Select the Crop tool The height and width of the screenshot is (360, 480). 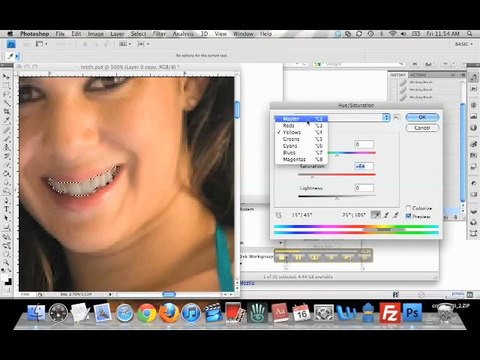click(6, 112)
